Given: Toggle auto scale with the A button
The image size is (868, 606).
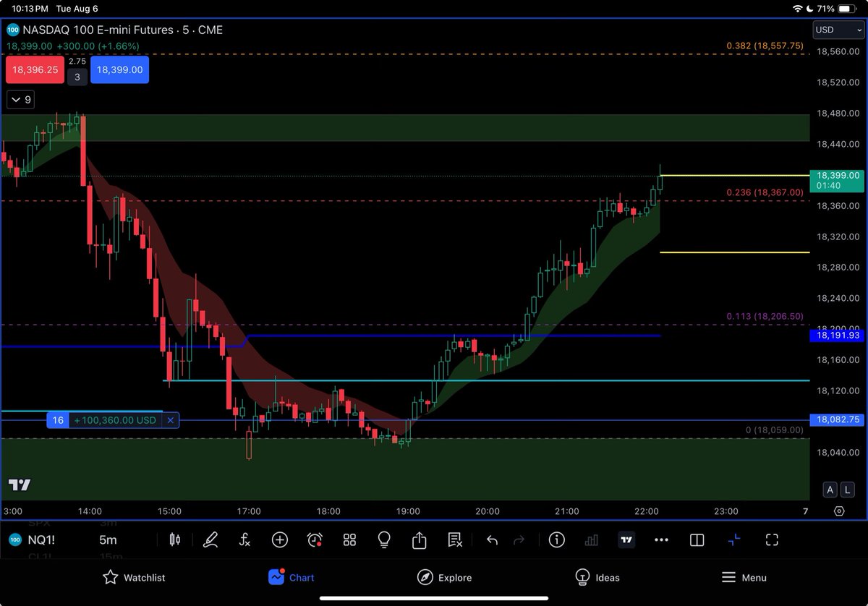Looking at the screenshot, I should tap(830, 490).
